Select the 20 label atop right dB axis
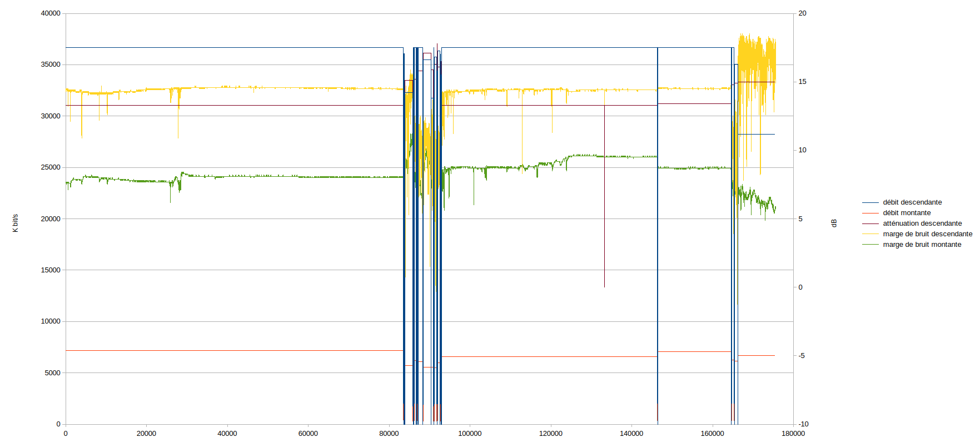The image size is (980, 447). pyautogui.click(x=802, y=13)
